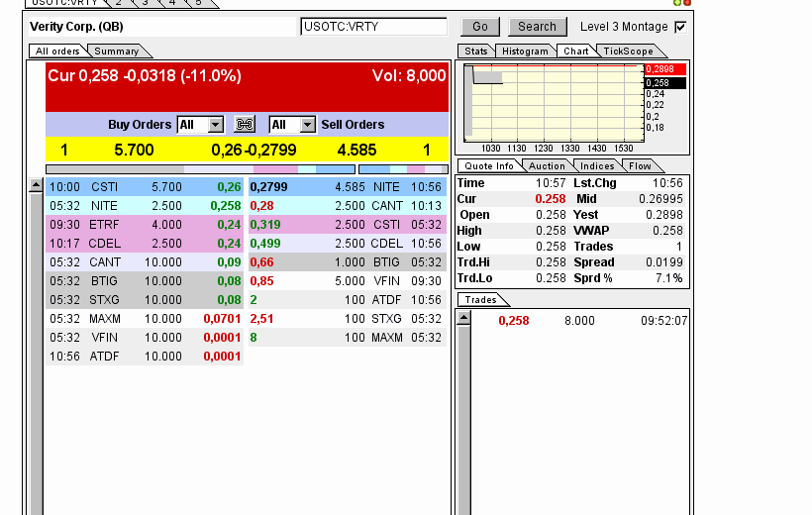Open the TickScope tab

click(628, 51)
